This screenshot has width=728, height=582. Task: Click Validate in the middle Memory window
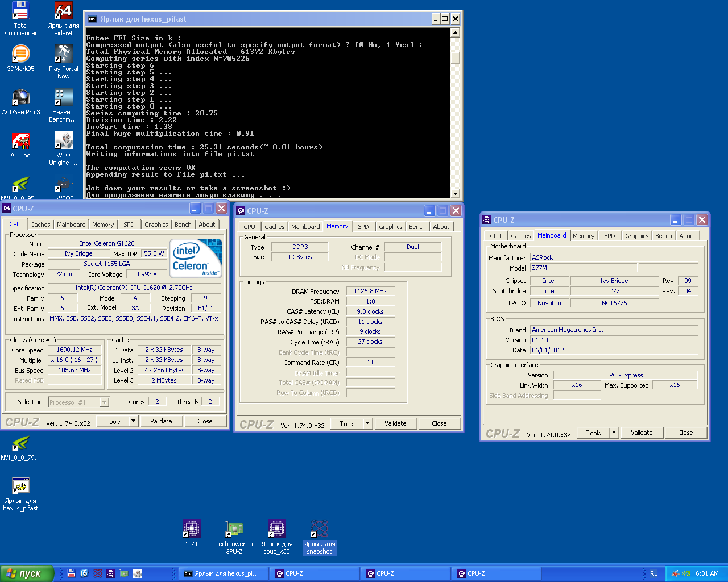(395, 423)
